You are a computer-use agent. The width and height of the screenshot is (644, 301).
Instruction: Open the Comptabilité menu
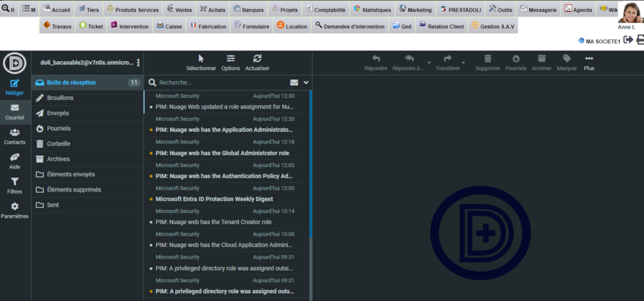pyautogui.click(x=326, y=10)
